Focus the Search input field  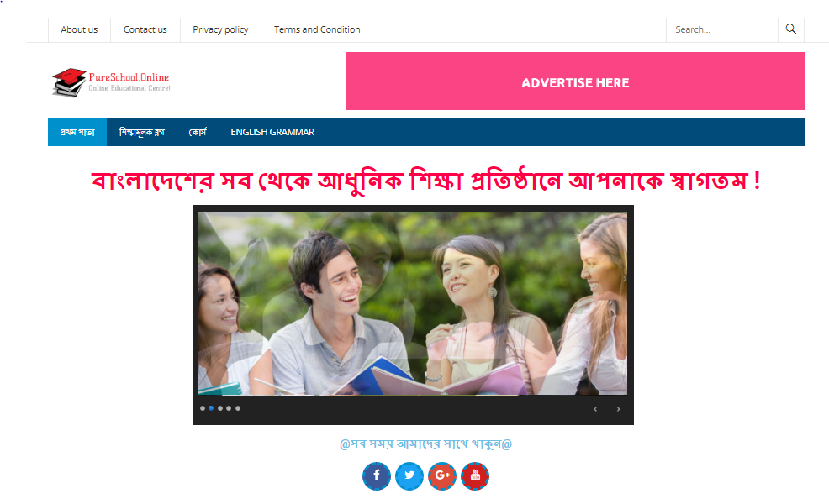point(722,29)
